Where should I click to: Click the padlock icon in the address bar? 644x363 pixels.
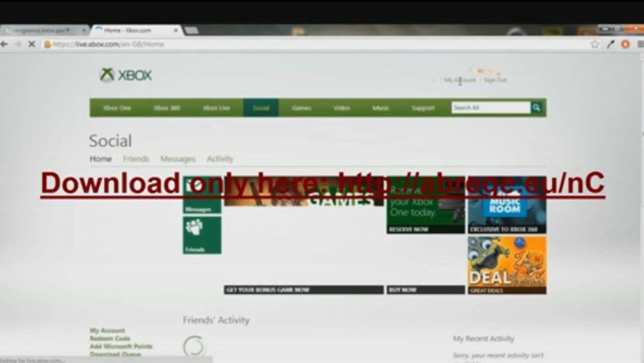pyautogui.click(x=47, y=44)
